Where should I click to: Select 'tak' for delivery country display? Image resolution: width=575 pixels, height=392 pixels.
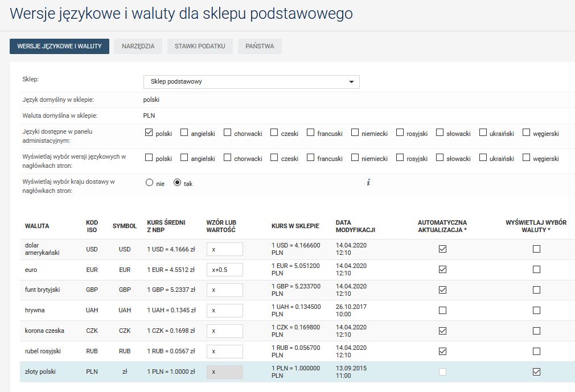coord(177,183)
